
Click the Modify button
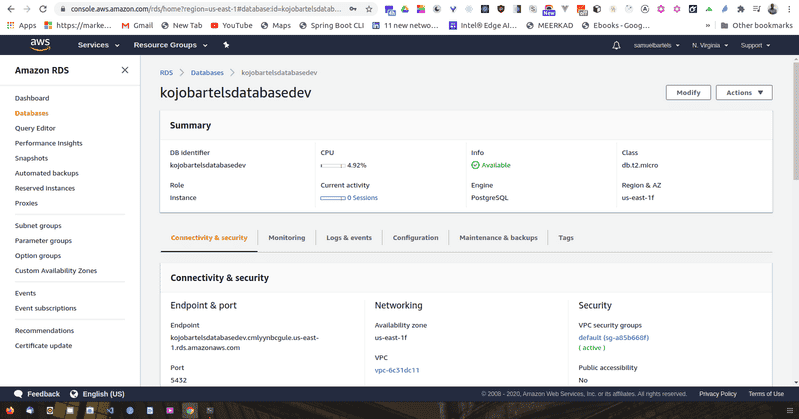click(x=688, y=93)
